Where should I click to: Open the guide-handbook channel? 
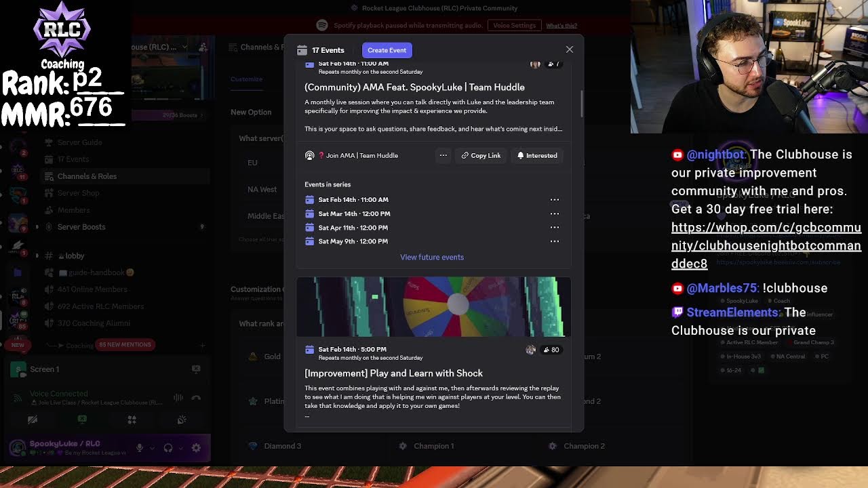(95, 272)
